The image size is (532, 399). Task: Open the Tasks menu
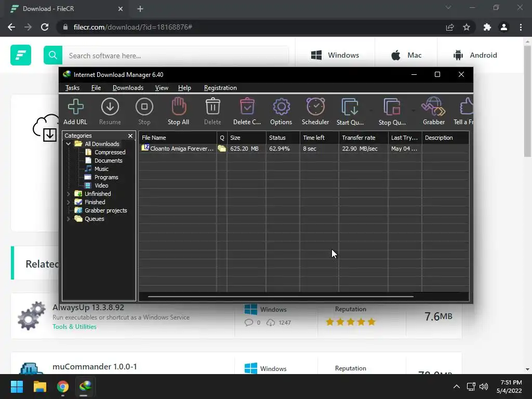tap(72, 88)
